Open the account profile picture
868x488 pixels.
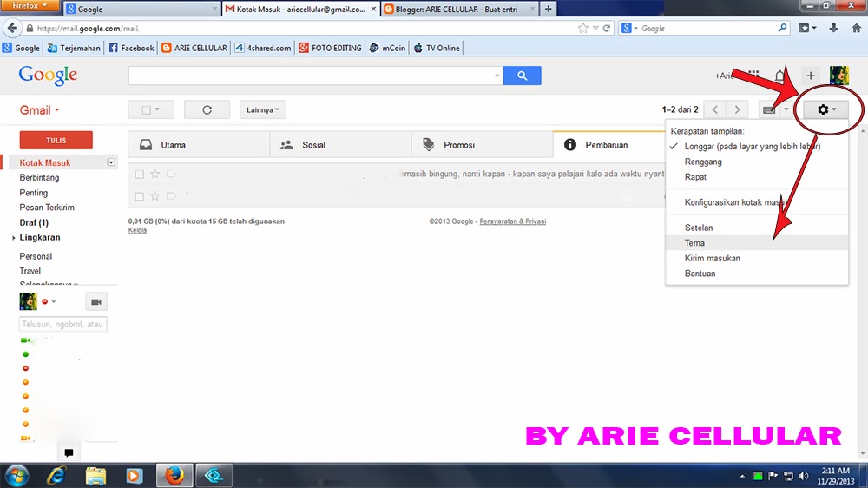coord(838,76)
